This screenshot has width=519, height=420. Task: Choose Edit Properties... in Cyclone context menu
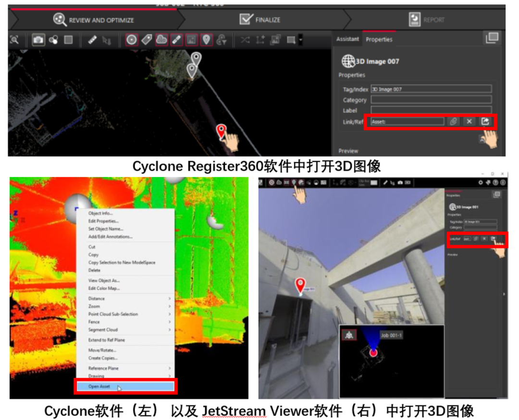click(103, 221)
